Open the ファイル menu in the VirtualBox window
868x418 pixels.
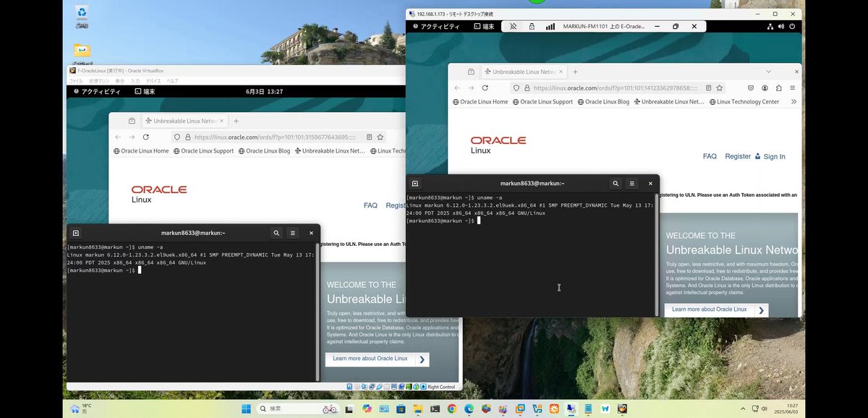(76, 81)
